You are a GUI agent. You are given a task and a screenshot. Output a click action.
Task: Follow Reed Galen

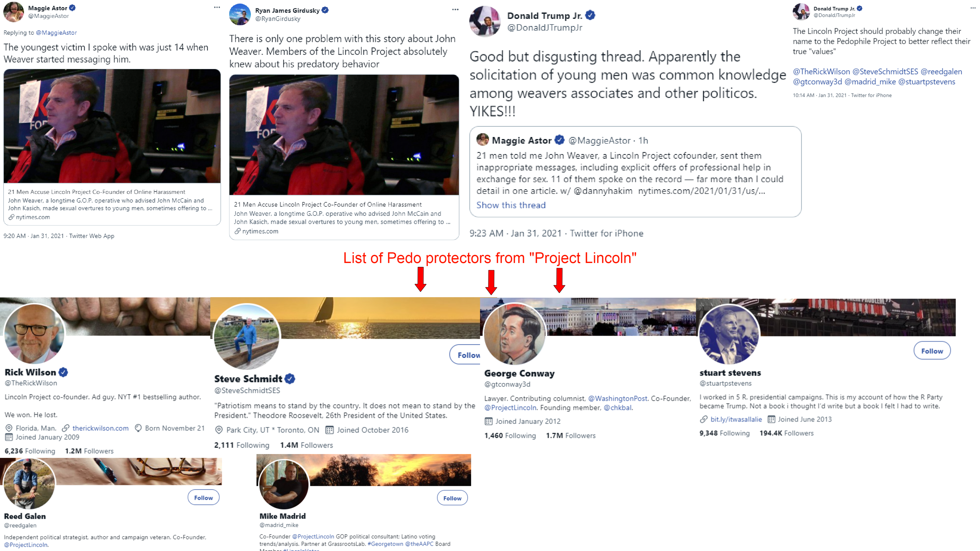pyautogui.click(x=204, y=497)
